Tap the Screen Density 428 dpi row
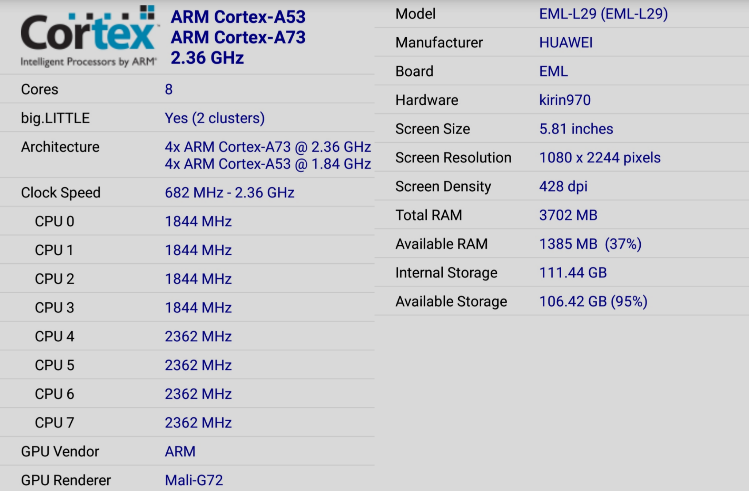The image size is (749, 491). point(562,186)
